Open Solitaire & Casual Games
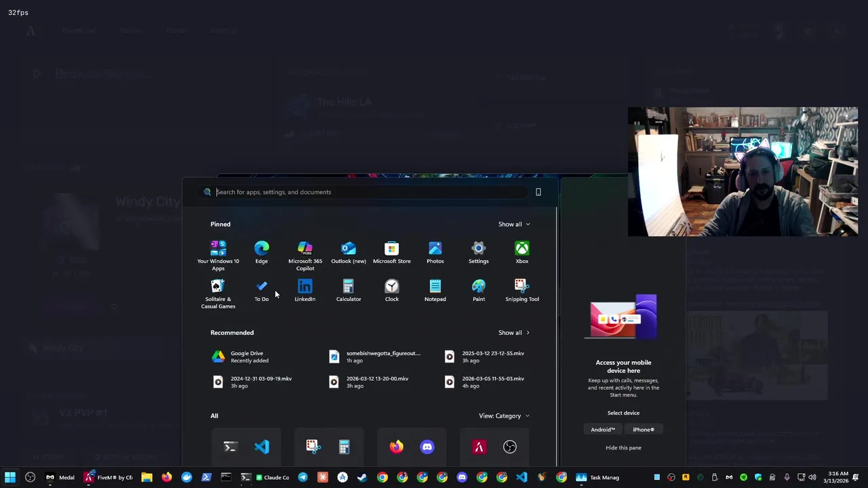Viewport: 868px width, 488px height. point(218,293)
